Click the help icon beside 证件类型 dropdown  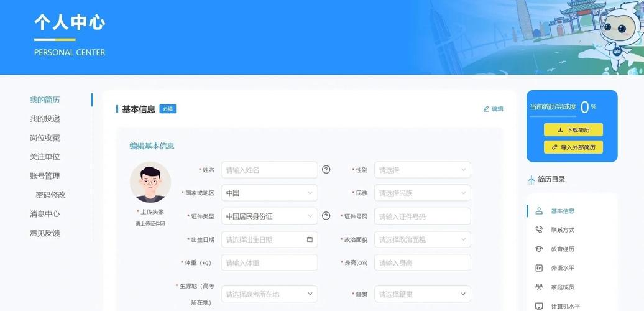(326, 216)
